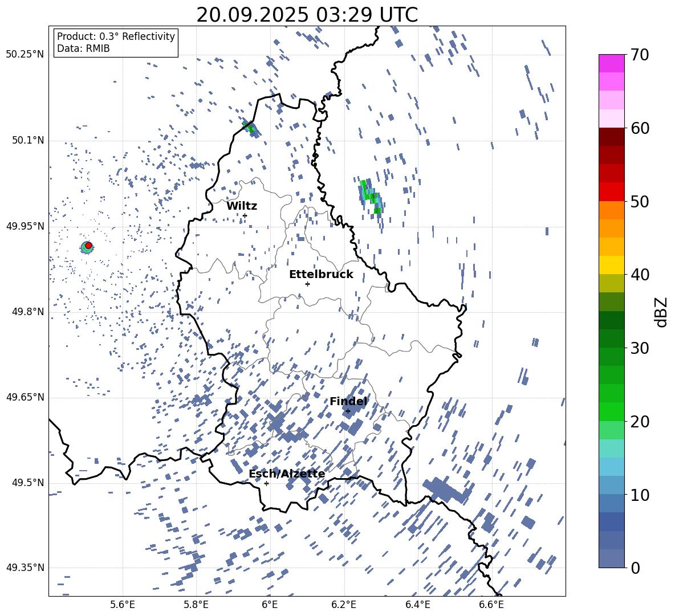Click the 5.8°E longitude tick label
Viewport: 675px width, 616px height.
click(196, 605)
